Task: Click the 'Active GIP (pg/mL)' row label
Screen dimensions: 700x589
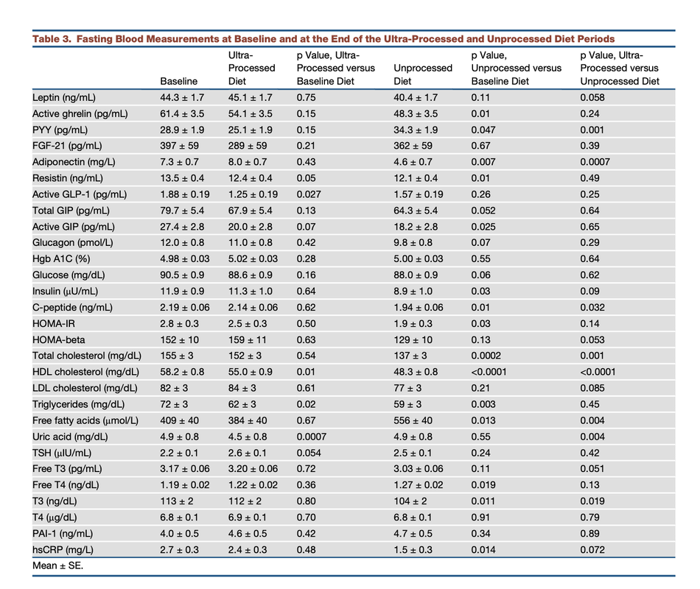Action: tap(73, 227)
